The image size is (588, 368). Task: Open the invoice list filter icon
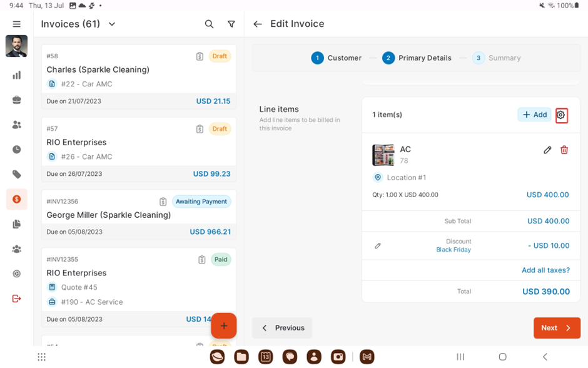click(x=231, y=24)
